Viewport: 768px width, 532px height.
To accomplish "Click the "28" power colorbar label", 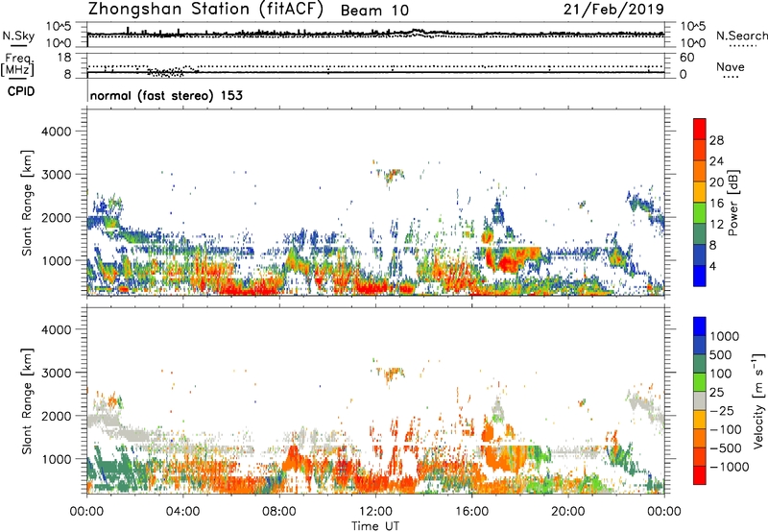I will click(x=716, y=140).
